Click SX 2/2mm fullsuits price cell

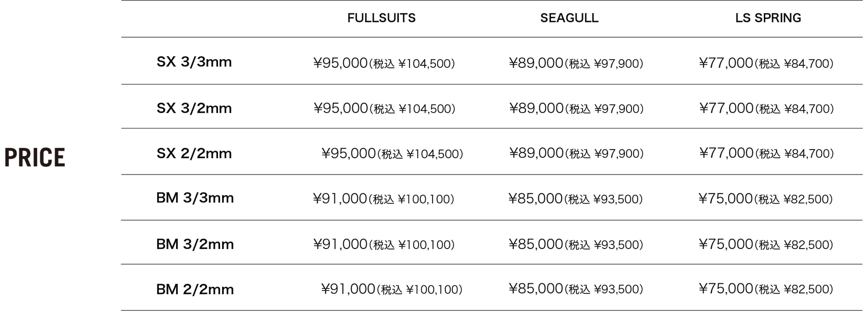(392, 153)
